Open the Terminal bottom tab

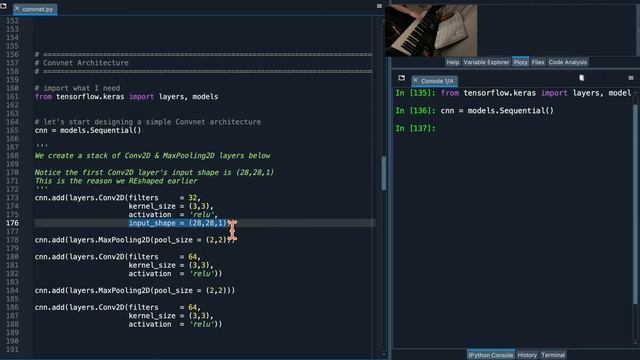(553, 355)
